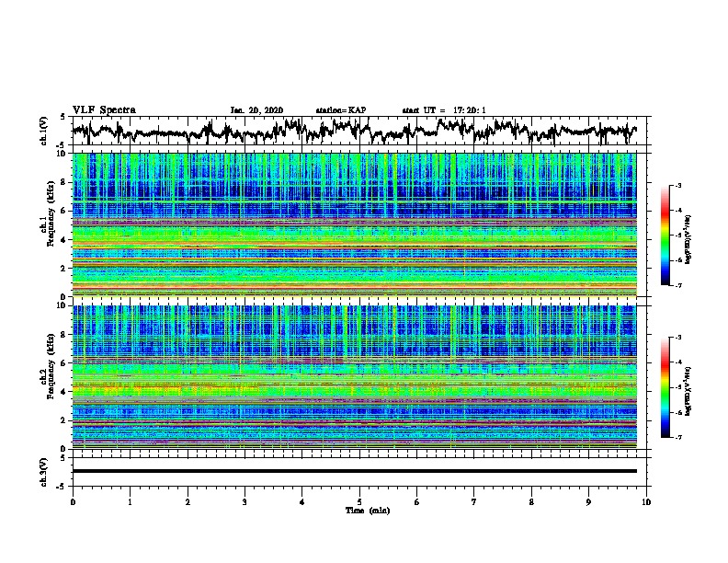Click the '10' kHz tick of ch.2 spectrogram
Image resolution: width=728 pixels, height=563 pixels.
tap(62, 305)
